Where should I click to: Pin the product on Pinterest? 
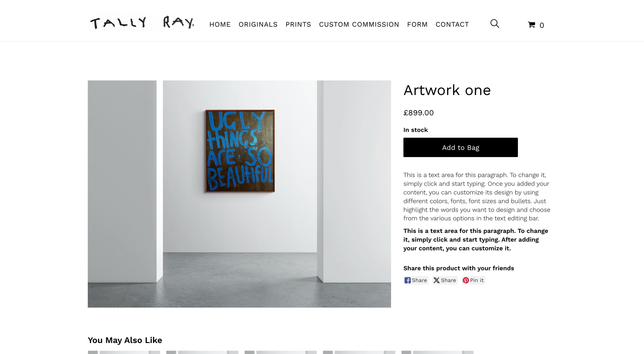click(473, 280)
